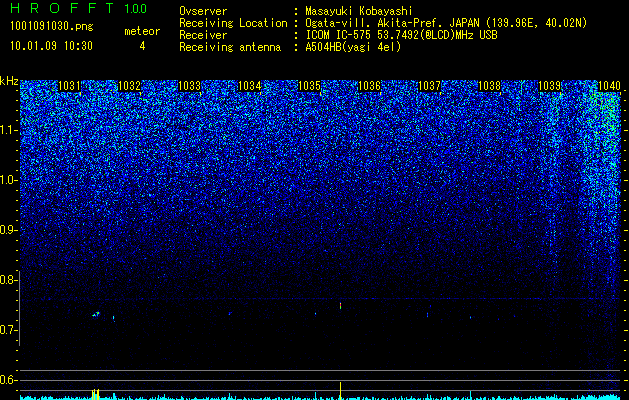Click the 1032 time marker
This screenshot has width=629, height=400.
click(129, 86)
